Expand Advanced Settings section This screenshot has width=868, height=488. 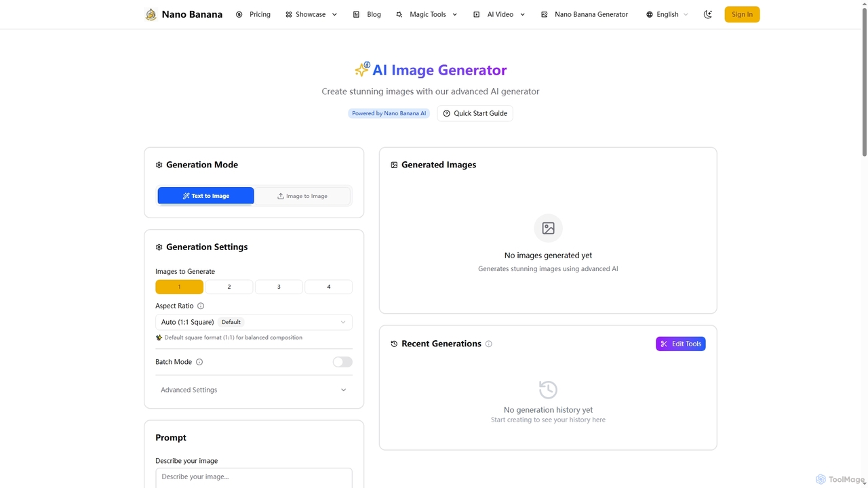(x=254, y=390)
